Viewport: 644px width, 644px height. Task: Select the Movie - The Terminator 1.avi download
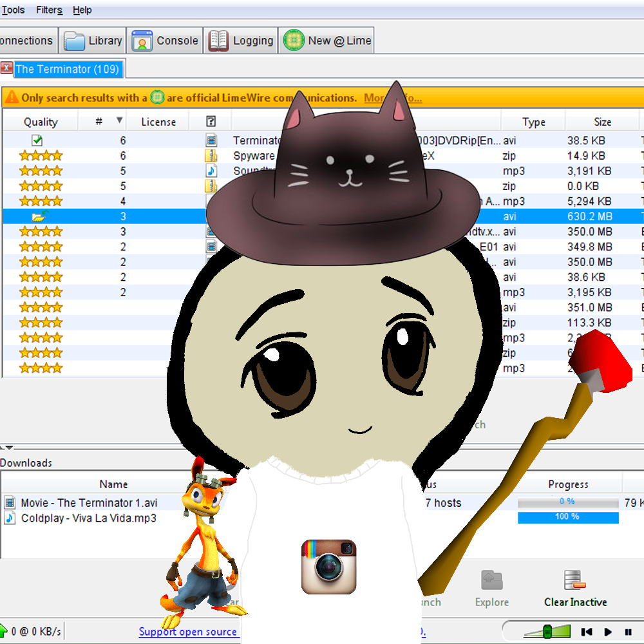coord(89,503)
